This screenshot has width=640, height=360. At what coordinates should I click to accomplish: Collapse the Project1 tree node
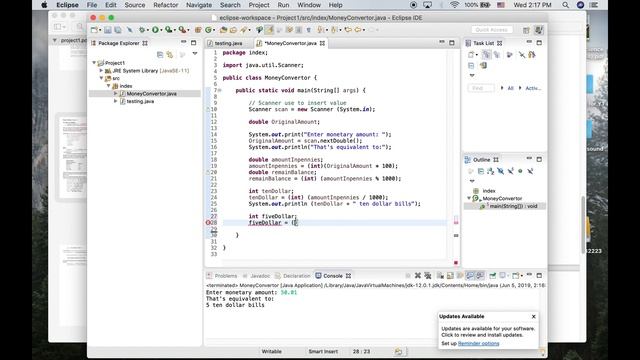(94, 63)
